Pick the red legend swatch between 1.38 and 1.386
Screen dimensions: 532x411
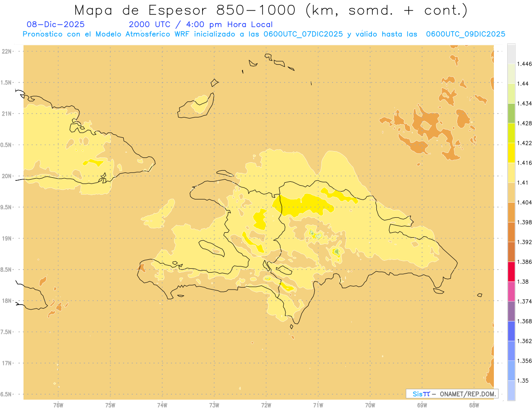click(511, 271)
